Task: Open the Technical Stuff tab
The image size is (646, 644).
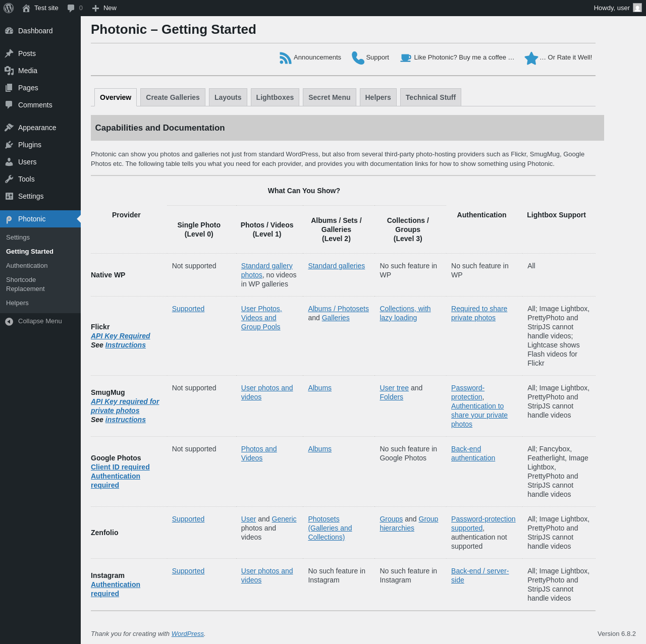Action: pos(430,97)
